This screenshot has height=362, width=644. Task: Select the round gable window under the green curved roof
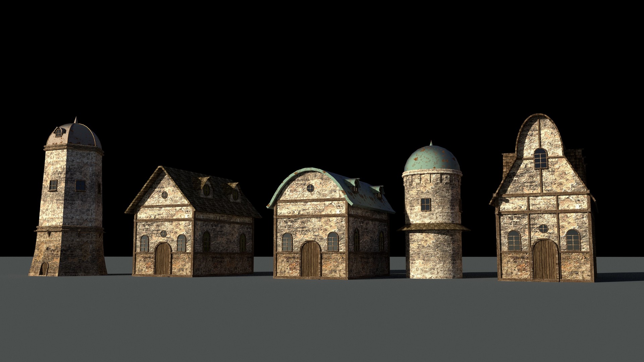coord(311,188)
